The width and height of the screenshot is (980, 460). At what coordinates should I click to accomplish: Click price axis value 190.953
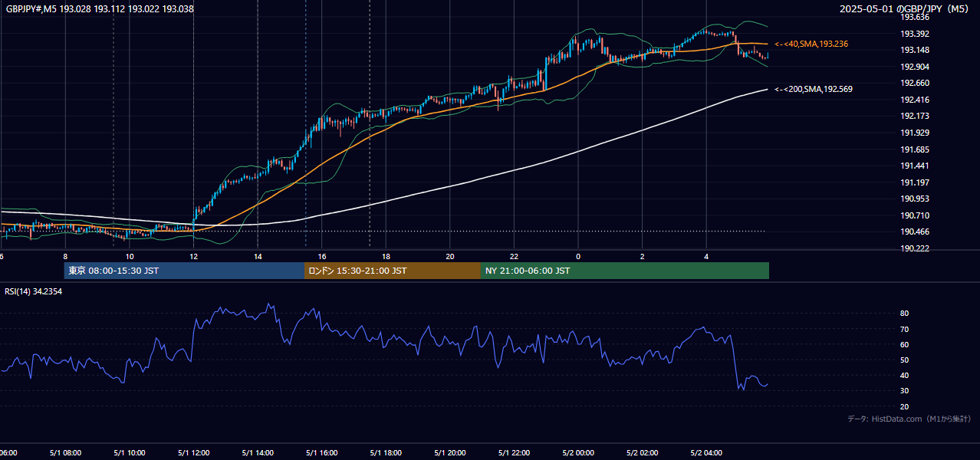click(x=914, y=199)
